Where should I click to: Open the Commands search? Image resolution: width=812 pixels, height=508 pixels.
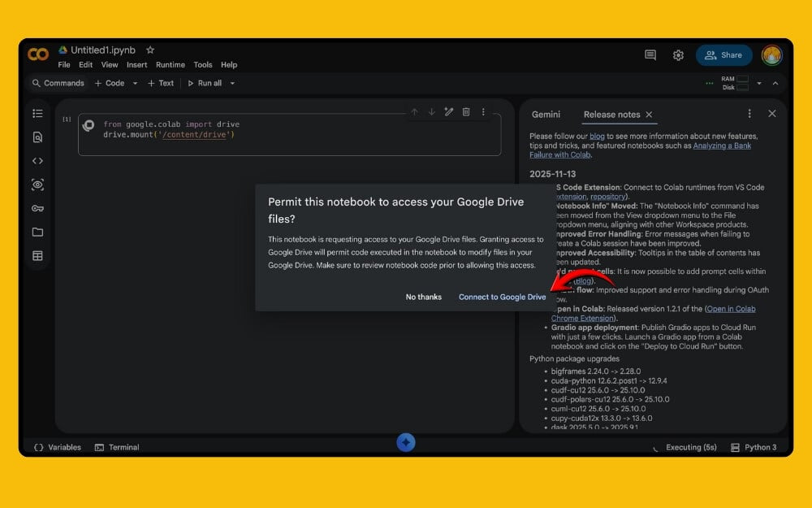58,83
